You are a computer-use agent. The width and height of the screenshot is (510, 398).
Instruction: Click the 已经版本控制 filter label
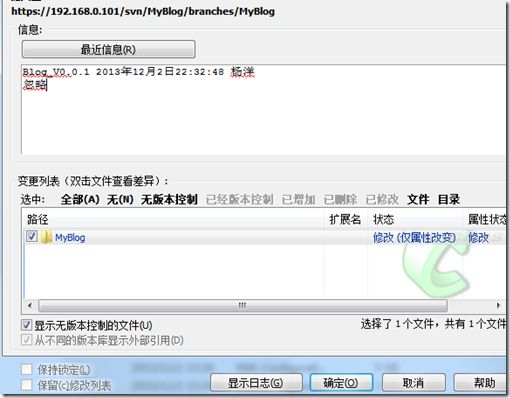[x=240, y=200]
